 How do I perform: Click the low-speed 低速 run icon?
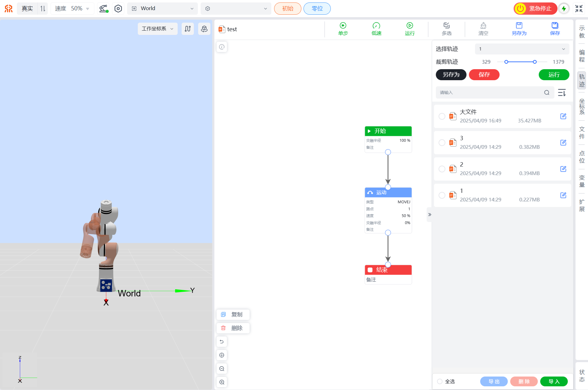coord(376,26)
